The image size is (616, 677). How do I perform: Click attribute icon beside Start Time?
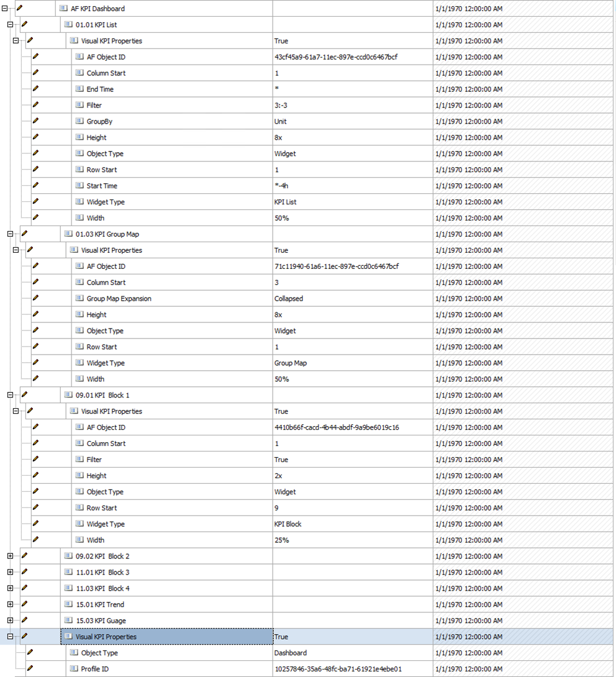click(79, 186)
